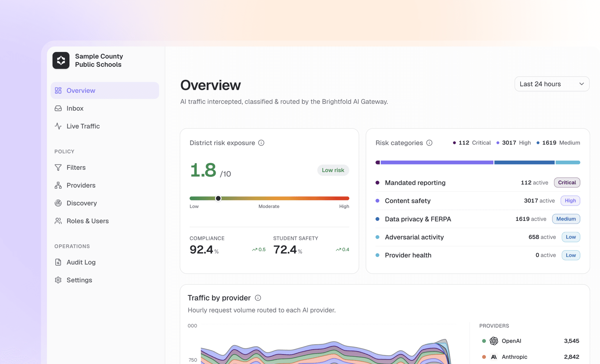
Task: Click the Roles & Users people icon
Action: 58,221
